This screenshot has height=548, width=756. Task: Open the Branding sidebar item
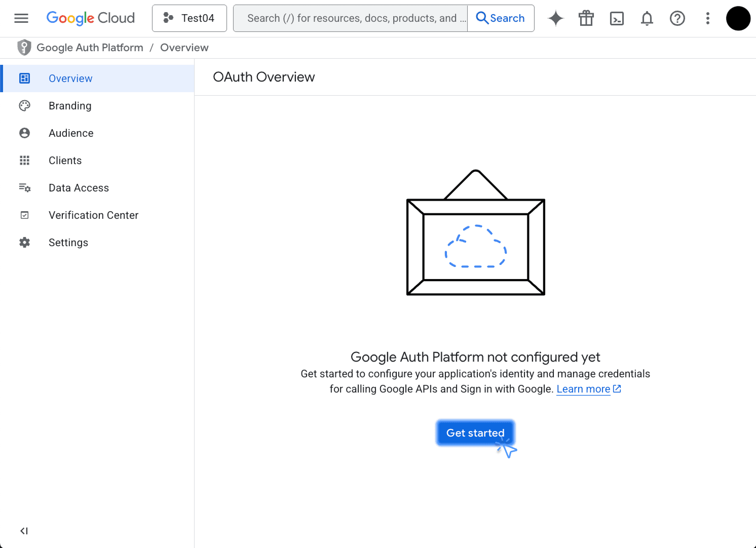[x=97, y=106]
